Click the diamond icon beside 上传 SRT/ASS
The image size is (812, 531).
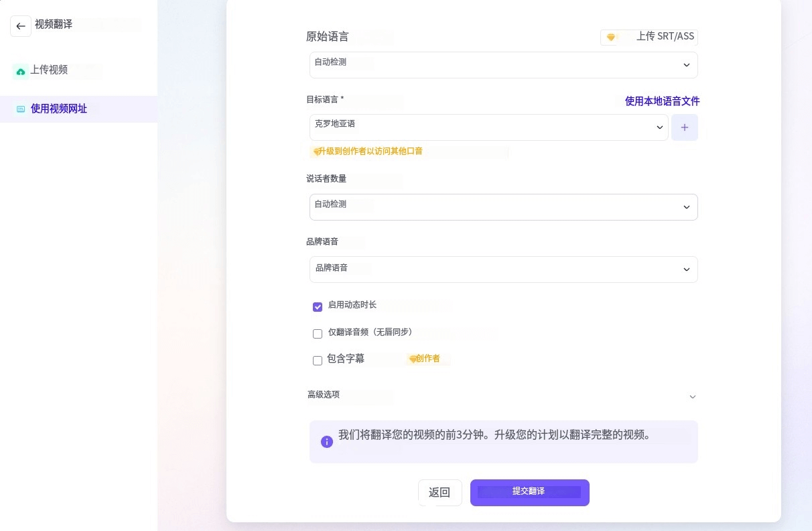[x=611, y=38]
